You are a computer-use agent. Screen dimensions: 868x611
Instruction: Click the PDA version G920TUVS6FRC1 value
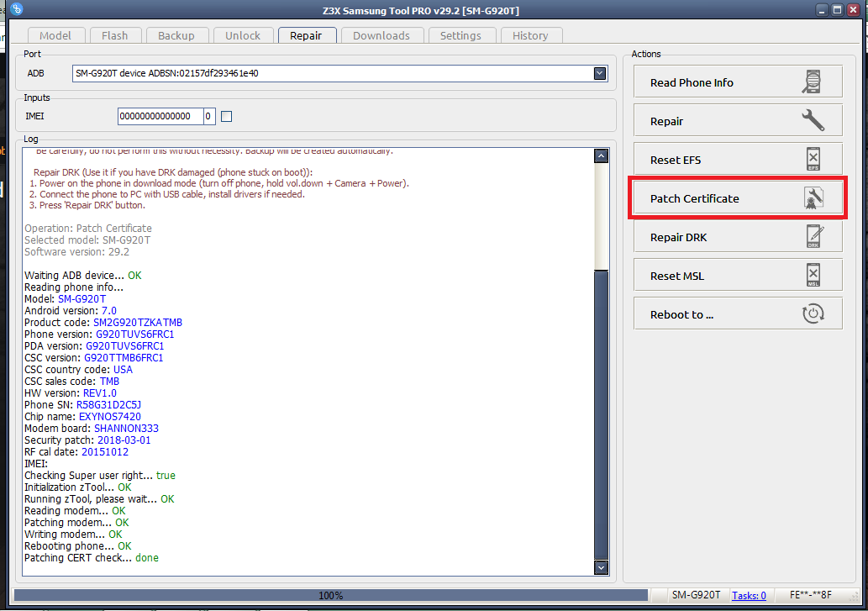point(124,346)
